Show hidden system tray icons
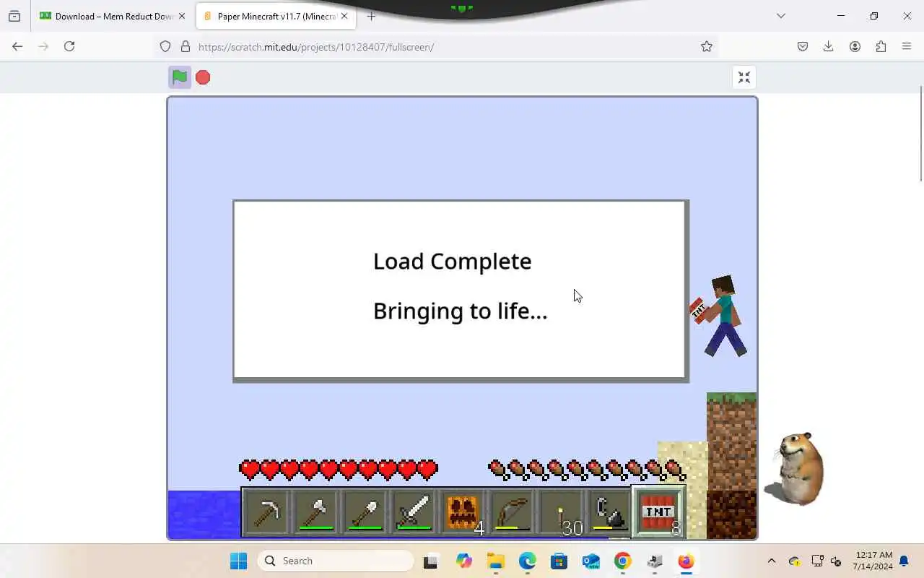The height and width of the screenshot is (578, 924). click(771, 561)
